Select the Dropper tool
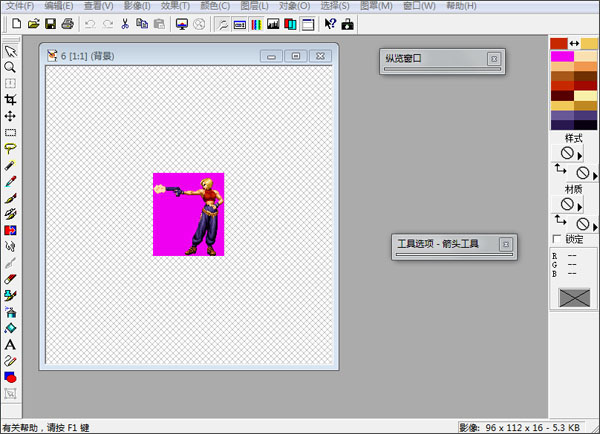600x434 pixels. click(10, 181)
